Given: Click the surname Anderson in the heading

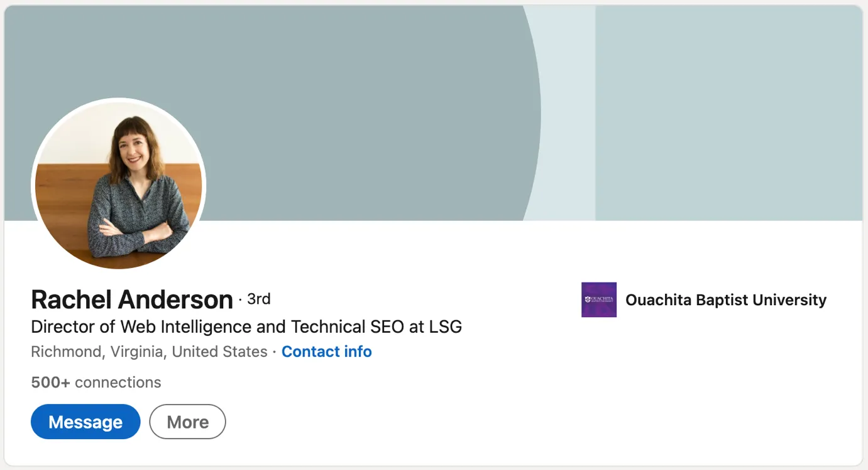Looking at the screenshot, I should click(x=176, y=299).
